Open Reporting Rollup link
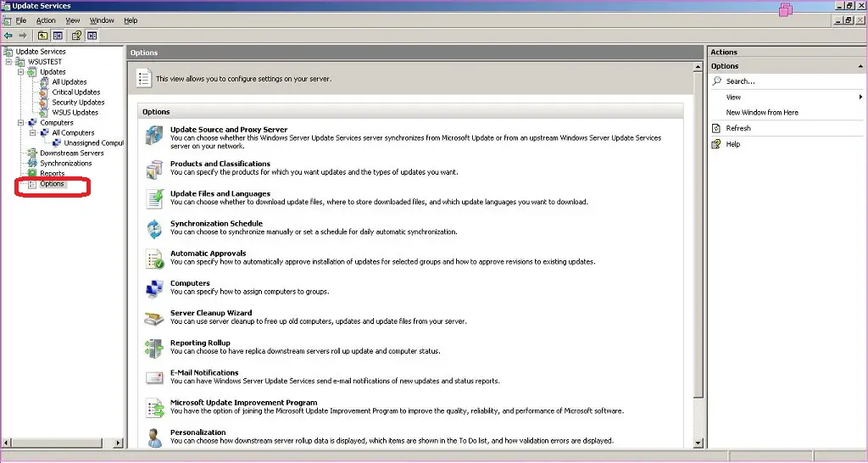The height and width of the screenshot is (463, 868). (200, 343)
